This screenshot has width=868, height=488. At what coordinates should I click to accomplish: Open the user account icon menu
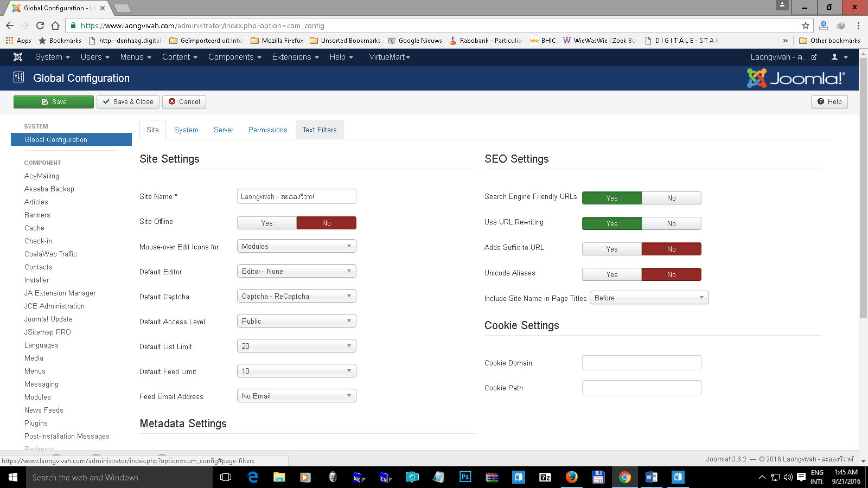click(839, 57)
